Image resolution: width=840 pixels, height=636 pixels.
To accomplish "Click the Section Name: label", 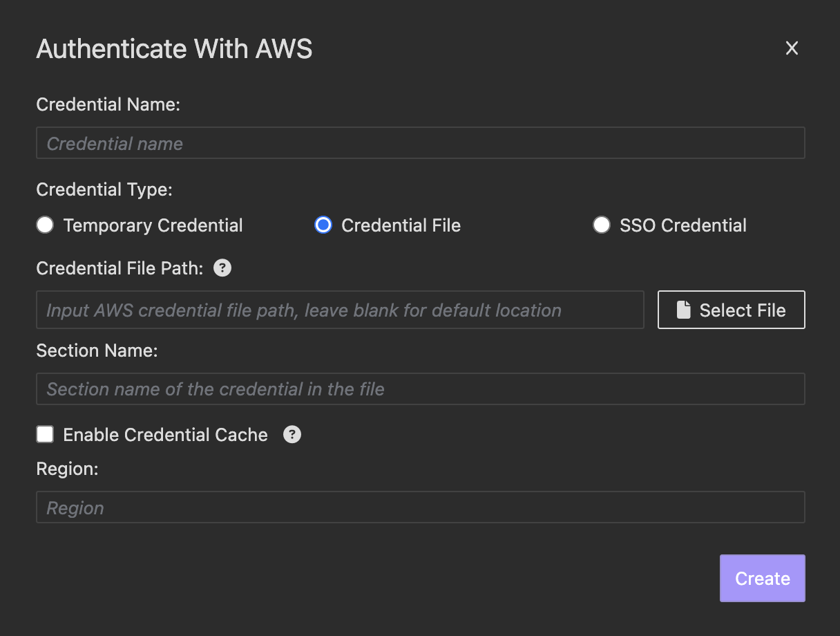I will click(97, 351).
